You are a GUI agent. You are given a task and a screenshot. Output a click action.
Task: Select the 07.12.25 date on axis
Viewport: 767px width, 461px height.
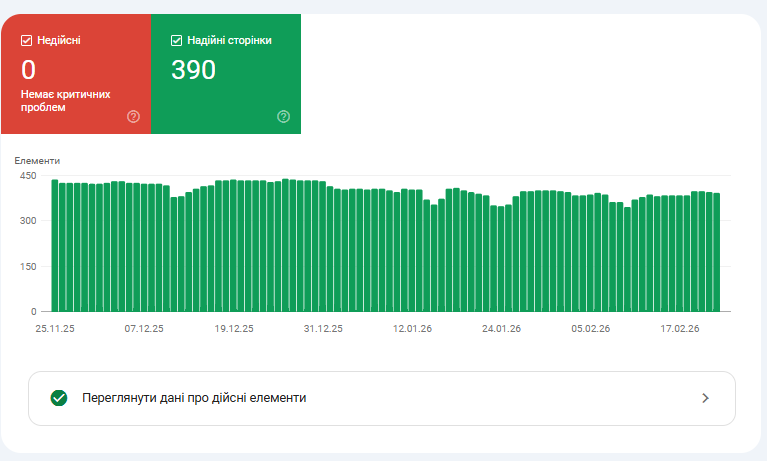pyautogui.click(x=144, y=327)
